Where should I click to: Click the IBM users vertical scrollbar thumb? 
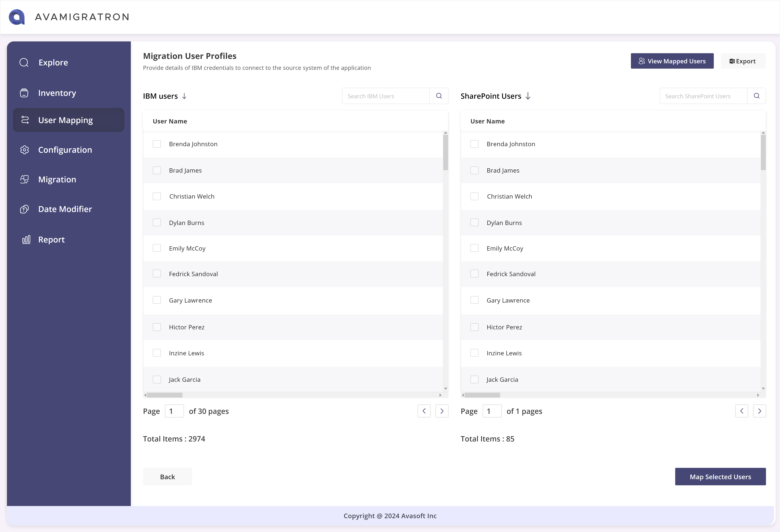click(446, 153)
